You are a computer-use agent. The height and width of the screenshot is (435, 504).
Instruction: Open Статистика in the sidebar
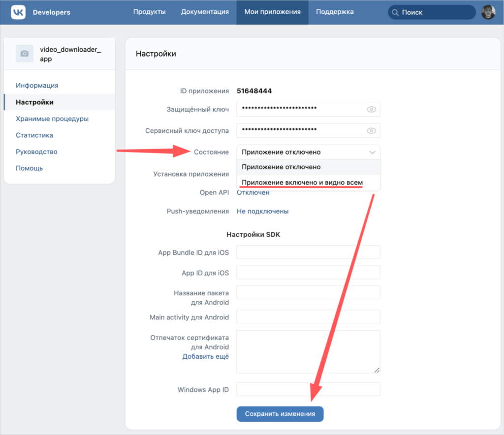coord(34,135)
